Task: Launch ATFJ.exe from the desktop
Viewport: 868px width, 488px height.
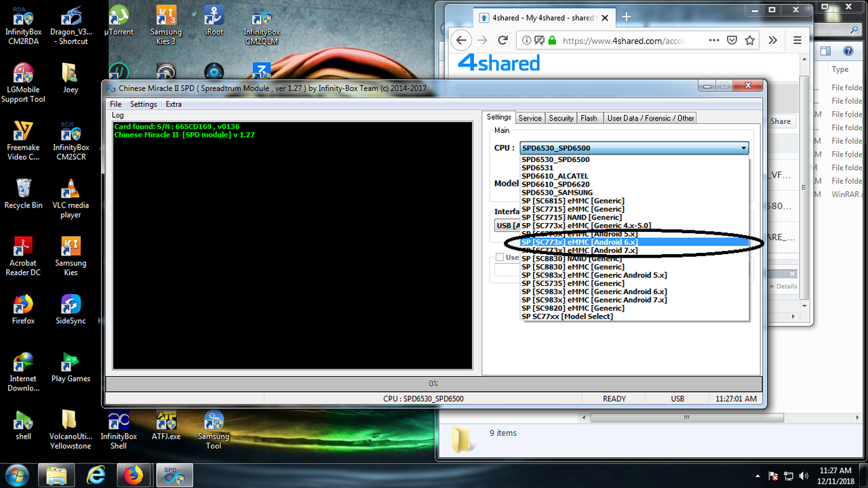Action: (166, 425)
